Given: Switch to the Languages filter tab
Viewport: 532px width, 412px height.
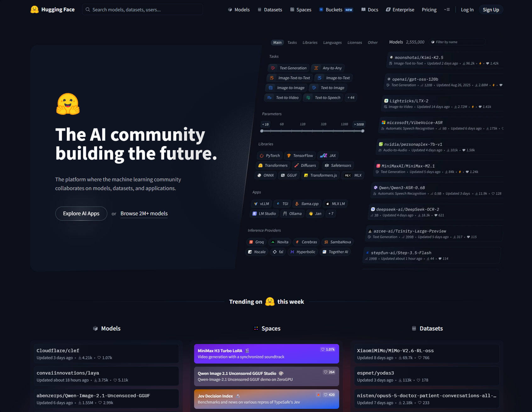Looking at the screenshot, I should pos(332,42).
